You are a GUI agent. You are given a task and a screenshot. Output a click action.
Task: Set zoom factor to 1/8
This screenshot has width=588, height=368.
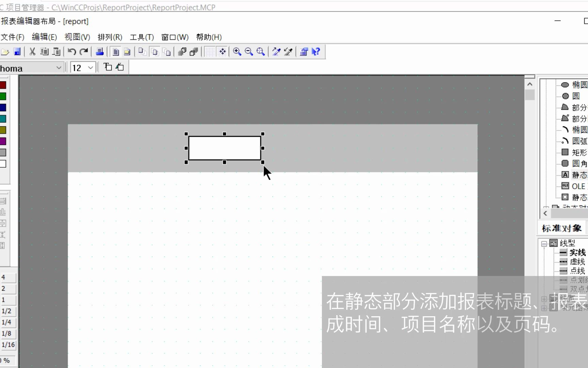(8, 334)
